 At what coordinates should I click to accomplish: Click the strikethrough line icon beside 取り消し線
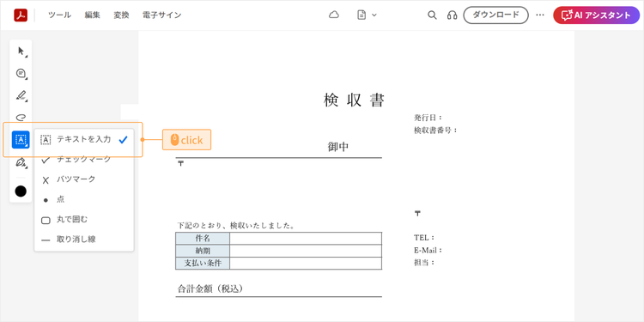46,240
